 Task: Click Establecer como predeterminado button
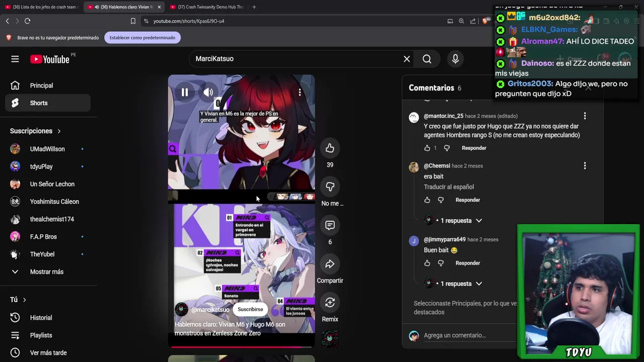[x=142, y=38]
